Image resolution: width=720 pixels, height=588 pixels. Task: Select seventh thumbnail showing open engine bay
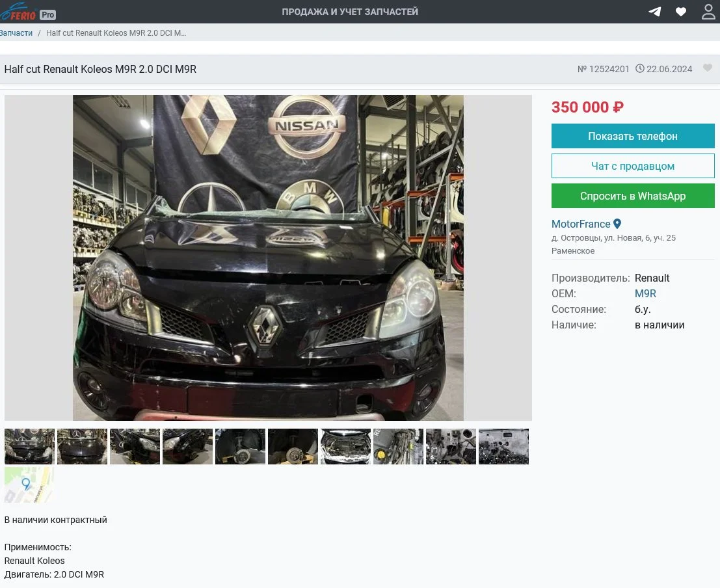tap(346, 446)
